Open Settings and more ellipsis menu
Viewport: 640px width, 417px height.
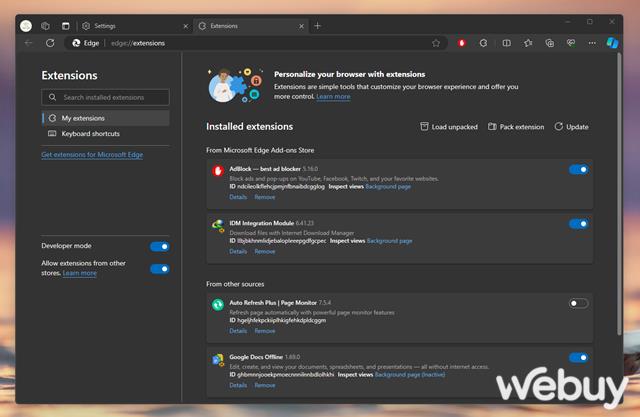click(x=592, y=43)
